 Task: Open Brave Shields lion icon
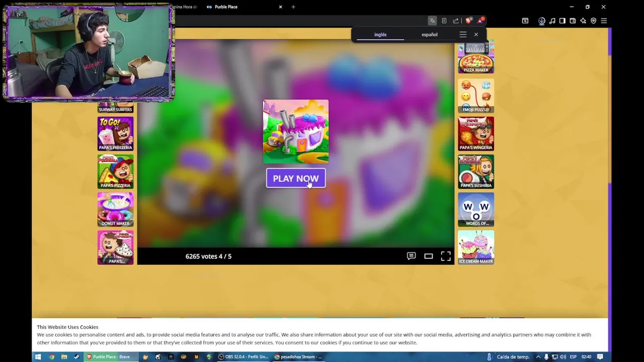[x=468, y=21]
